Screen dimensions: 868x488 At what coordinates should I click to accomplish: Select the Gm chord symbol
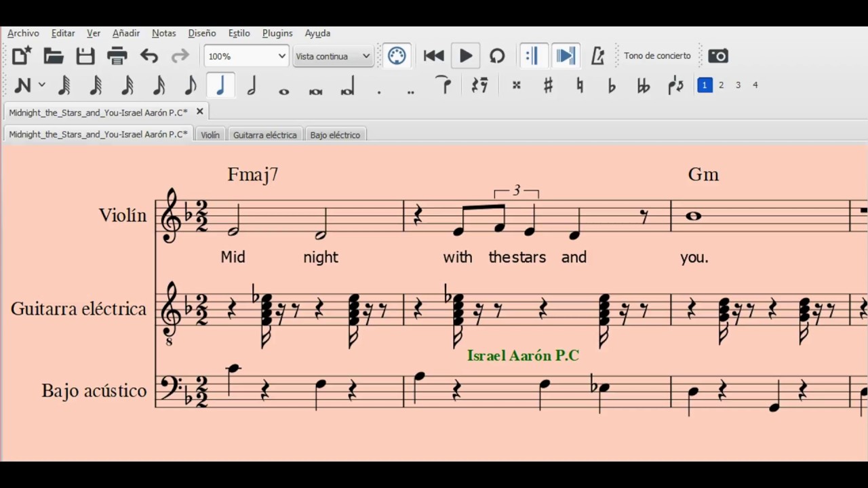tap(703, 175)
